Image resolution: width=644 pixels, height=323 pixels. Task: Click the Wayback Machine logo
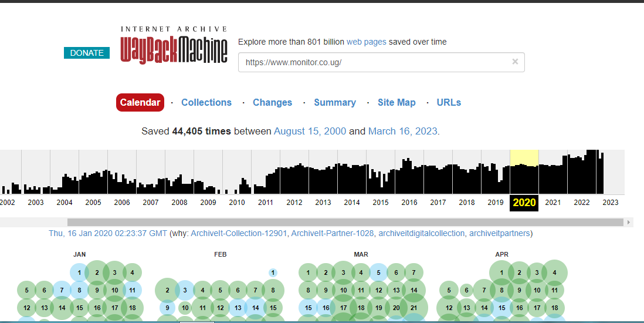point(174,45)
